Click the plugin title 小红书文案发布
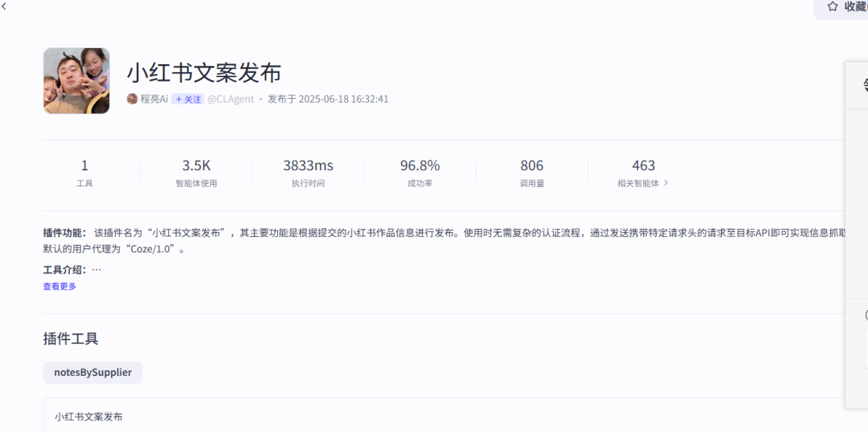 pos(204,72)
